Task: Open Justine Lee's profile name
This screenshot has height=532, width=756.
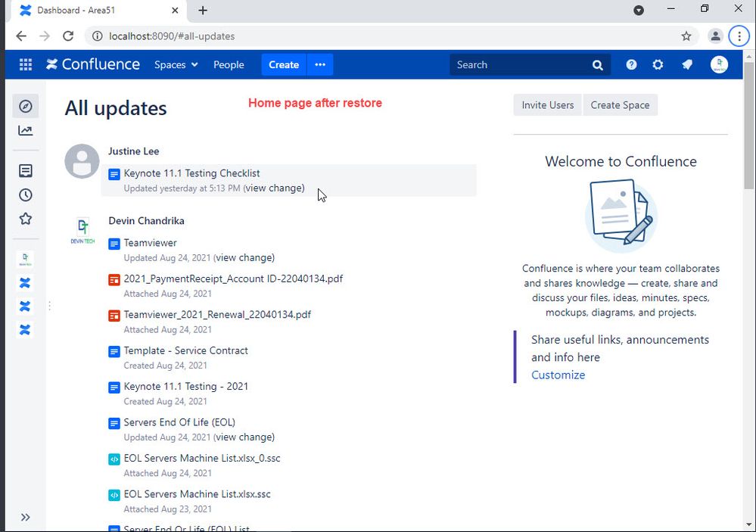Action: 133,151
